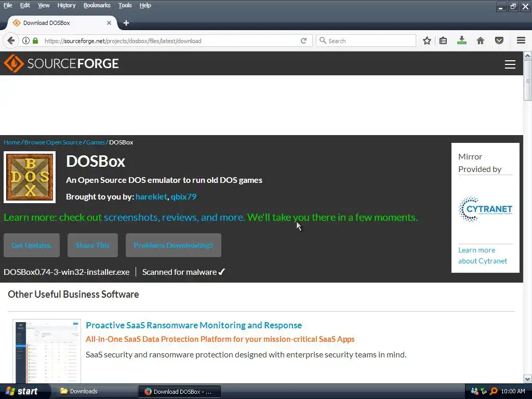Open Proactive SaaS Ransomware Monitoring and Response link

click(194, 325)
